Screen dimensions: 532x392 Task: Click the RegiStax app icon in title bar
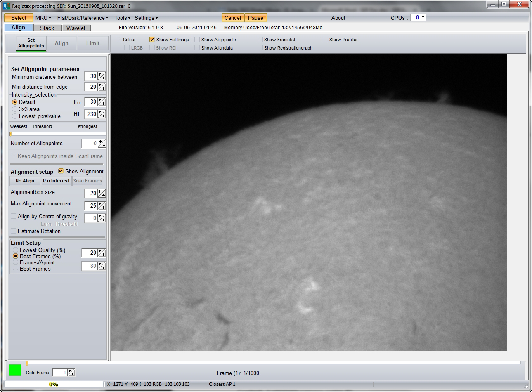[6, 6]
